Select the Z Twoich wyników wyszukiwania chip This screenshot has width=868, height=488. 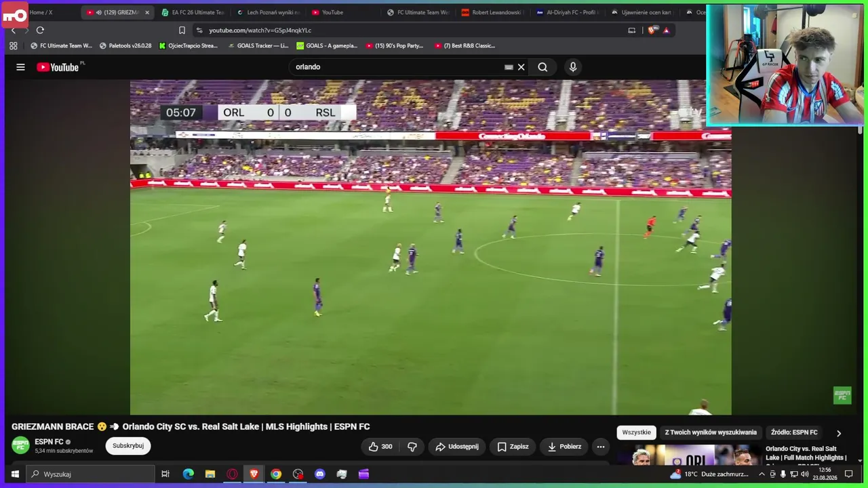point(711,432)
